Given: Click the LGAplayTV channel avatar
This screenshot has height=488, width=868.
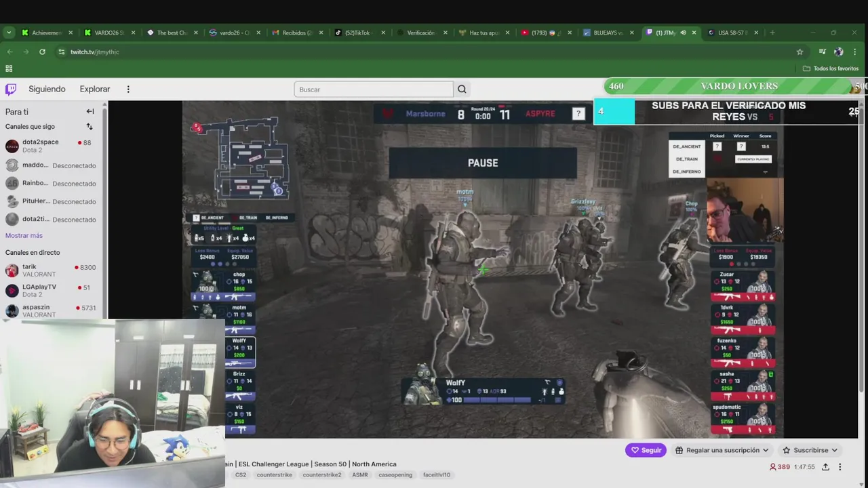Looking at the screenshot, I should (x=12, y=291).
